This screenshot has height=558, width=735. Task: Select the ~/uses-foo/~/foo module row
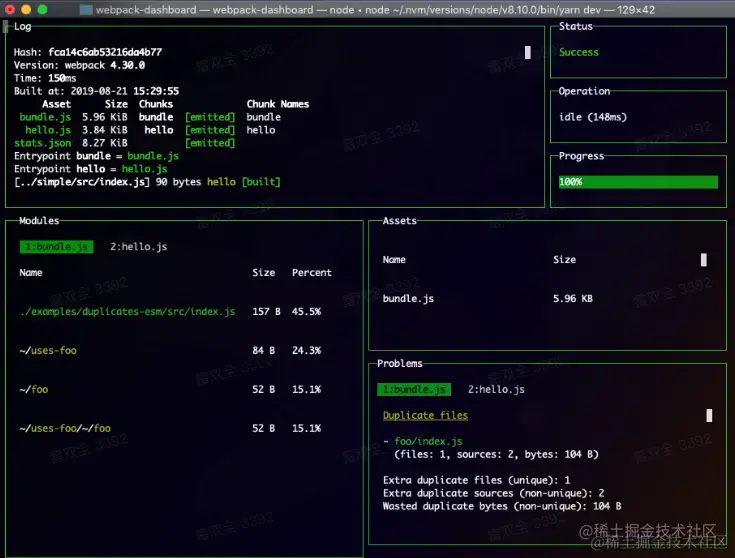[x=171, y=428]
